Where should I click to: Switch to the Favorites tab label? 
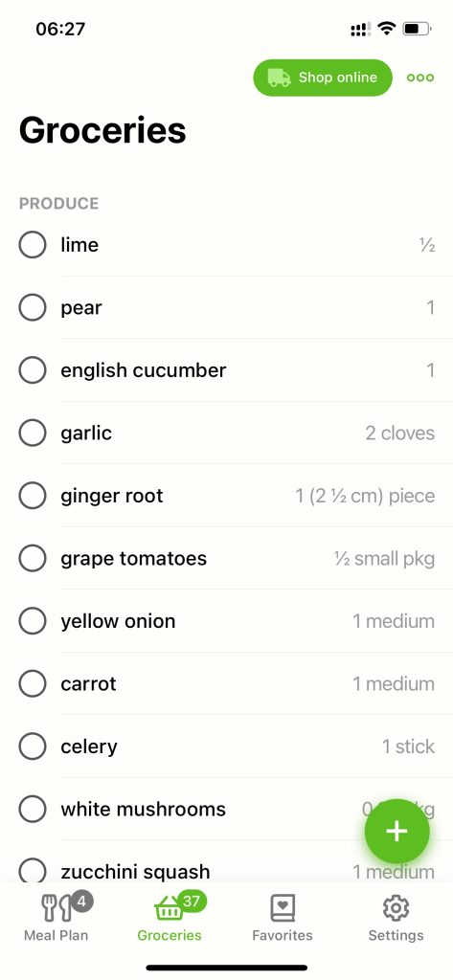[x=283, y=935]
